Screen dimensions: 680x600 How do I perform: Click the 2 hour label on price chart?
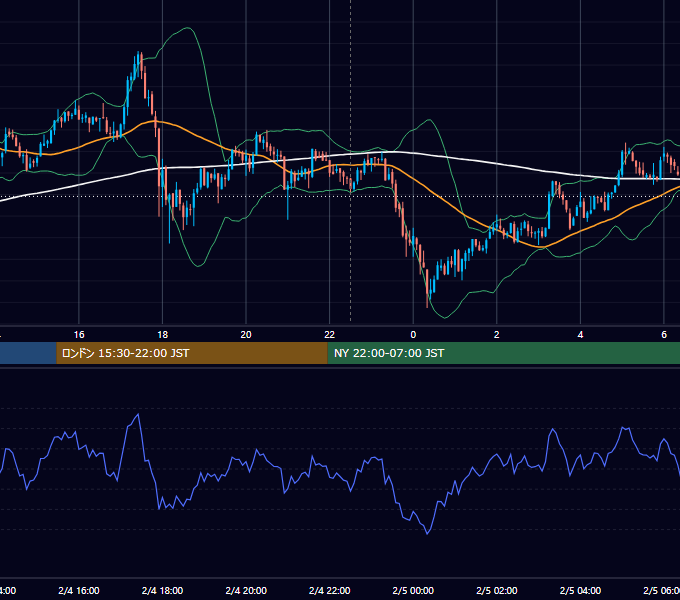497,335
